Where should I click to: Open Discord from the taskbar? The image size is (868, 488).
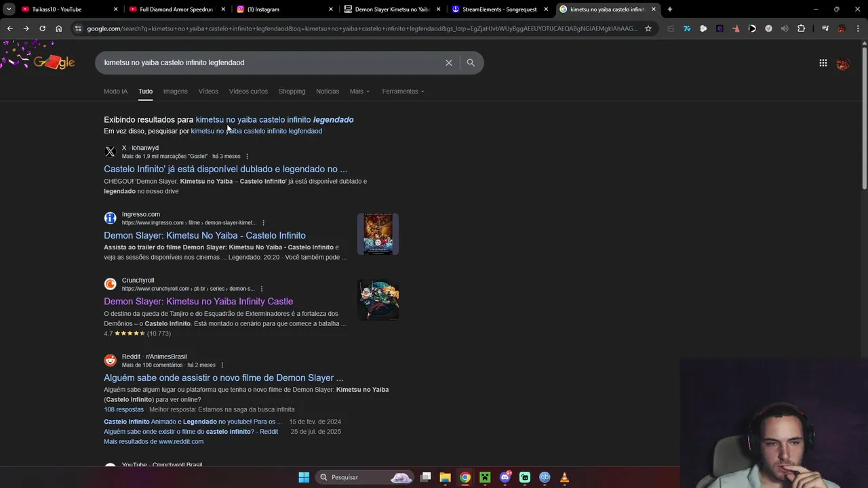pyautogui.click(x=505, y=477)
